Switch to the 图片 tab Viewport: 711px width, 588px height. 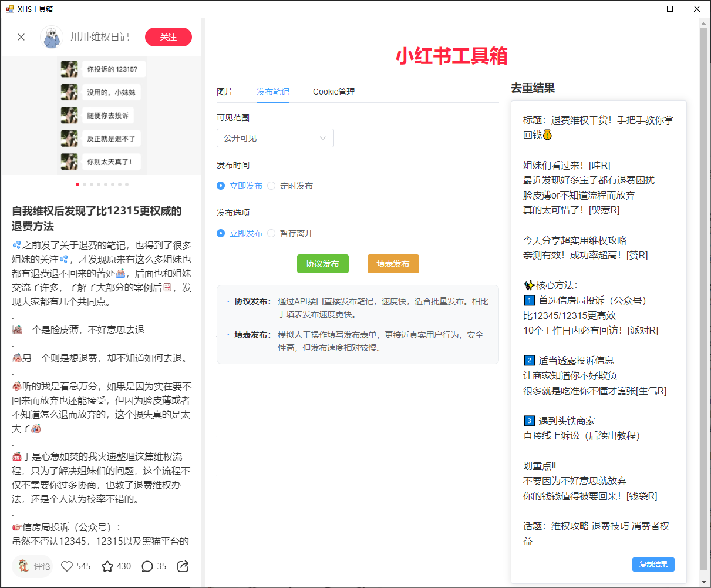point(225,92)
